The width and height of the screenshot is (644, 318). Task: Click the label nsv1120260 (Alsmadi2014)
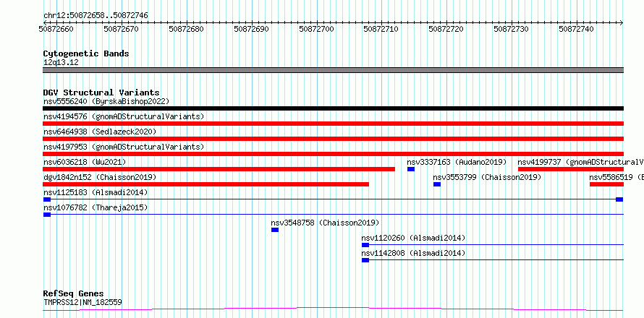pyautogui.click(x=414, y=238)
